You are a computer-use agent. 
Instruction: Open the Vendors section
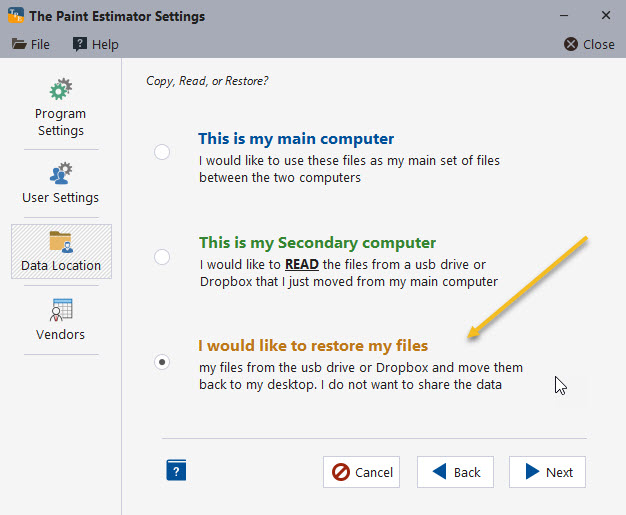[61, 319]
